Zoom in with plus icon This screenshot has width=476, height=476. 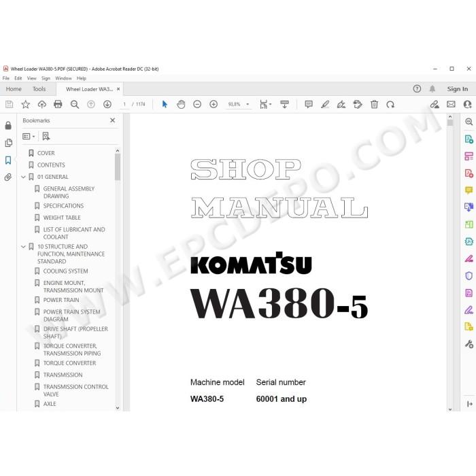(x=214, y=105)
